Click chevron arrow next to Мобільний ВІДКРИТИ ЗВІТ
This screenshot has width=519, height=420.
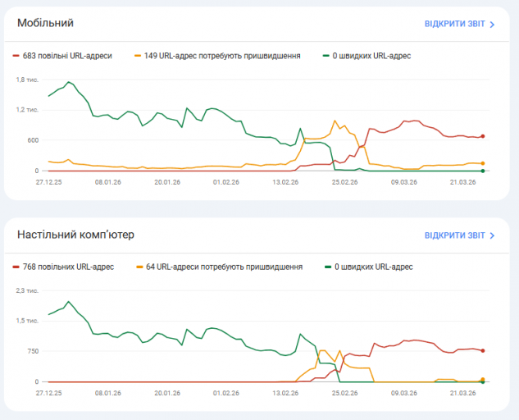(x=492, y=25)
